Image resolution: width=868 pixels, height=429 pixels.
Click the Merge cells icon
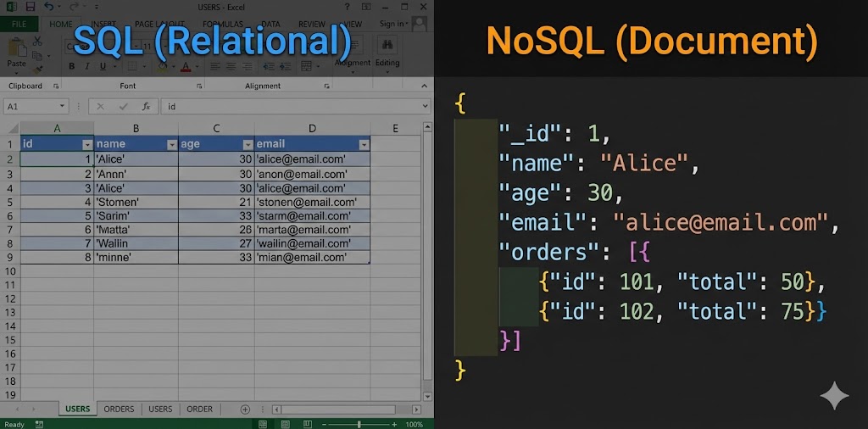[306, 66]
